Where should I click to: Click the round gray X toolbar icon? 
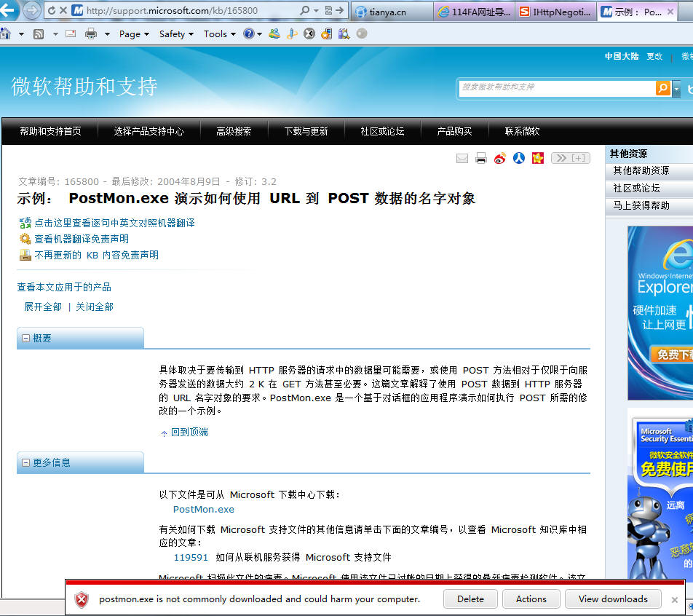309,33
